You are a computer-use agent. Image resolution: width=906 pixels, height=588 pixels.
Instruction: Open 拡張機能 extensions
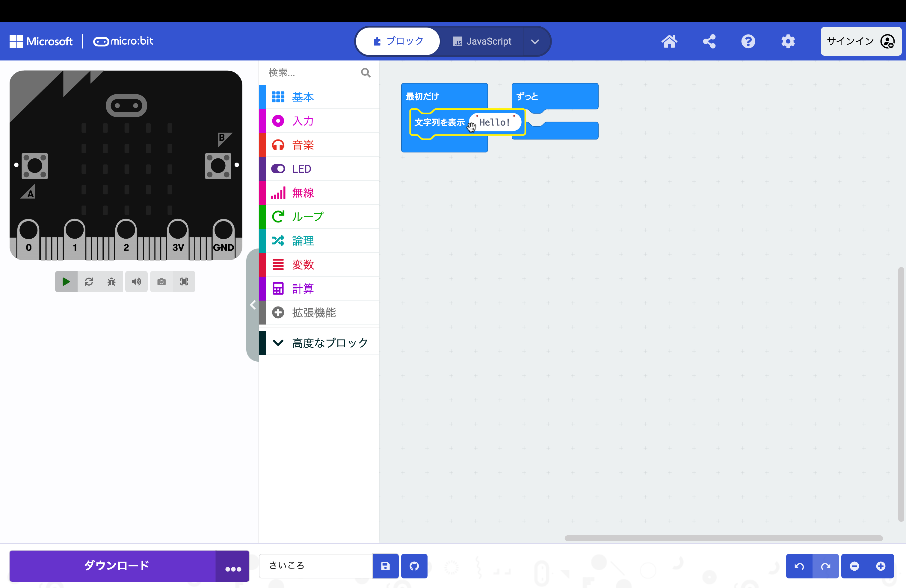click(319, 313)
